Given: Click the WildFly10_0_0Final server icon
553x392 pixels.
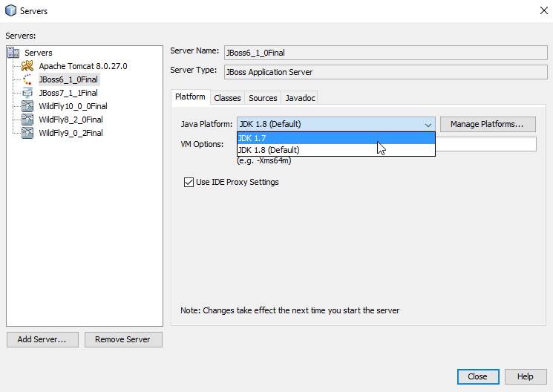Looking at the screenshot, I should click(27, 106).
